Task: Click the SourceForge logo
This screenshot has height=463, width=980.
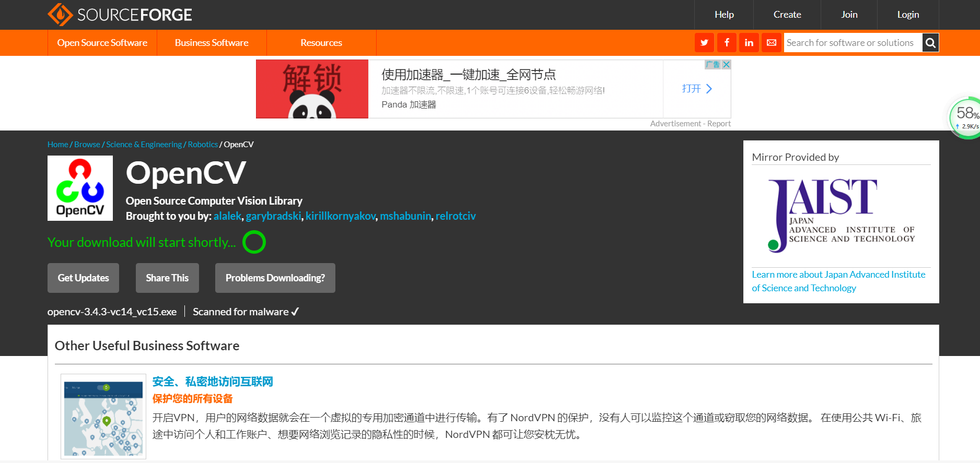Action: coord(120,15)
